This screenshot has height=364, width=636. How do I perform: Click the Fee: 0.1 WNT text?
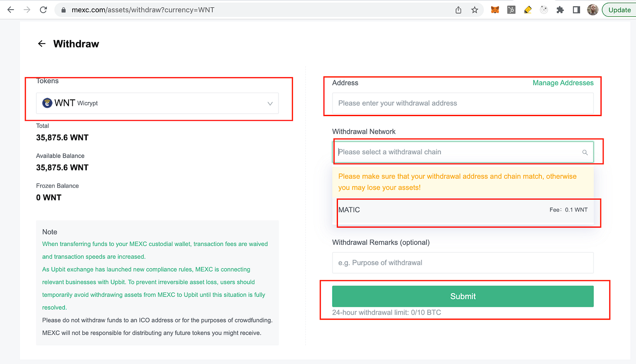(x=568, y=210)
